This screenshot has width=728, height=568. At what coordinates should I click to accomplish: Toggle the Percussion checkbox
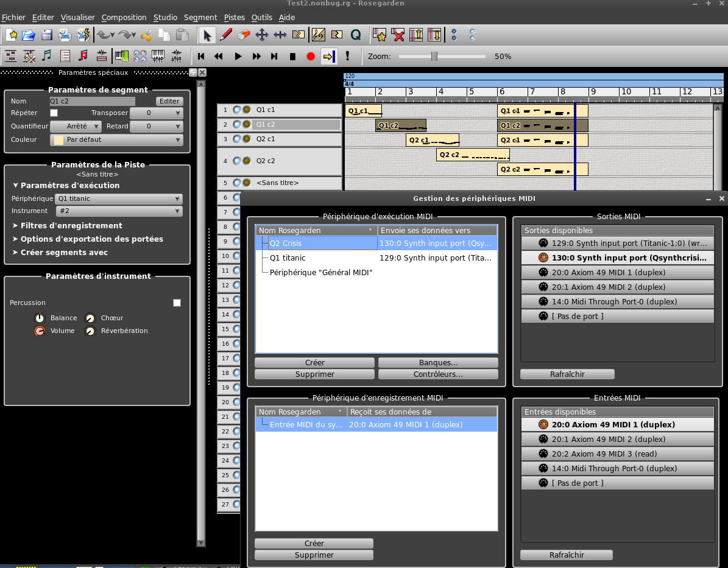(177, 303)
